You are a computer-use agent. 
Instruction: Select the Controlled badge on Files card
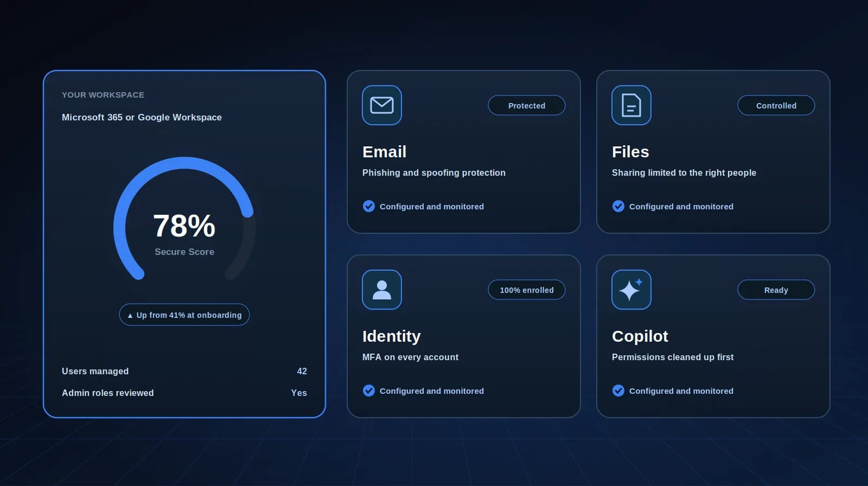(x=776, y=105)
